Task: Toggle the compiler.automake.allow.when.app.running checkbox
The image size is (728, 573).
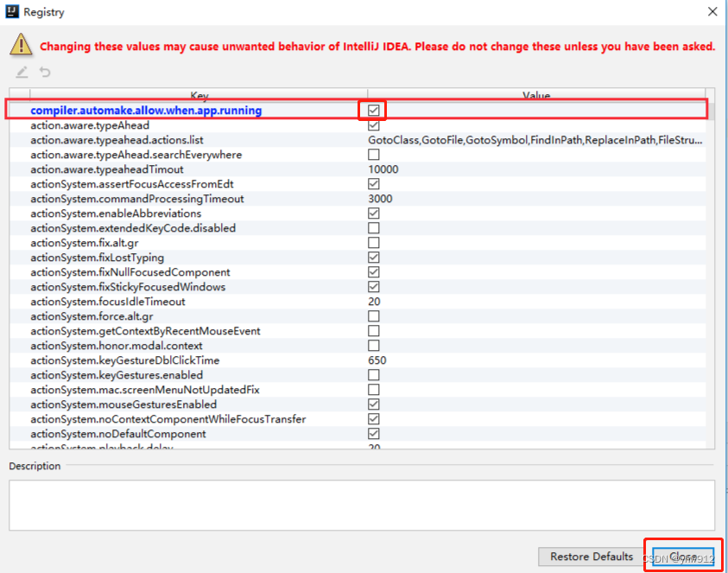Action: pos(373,111)
